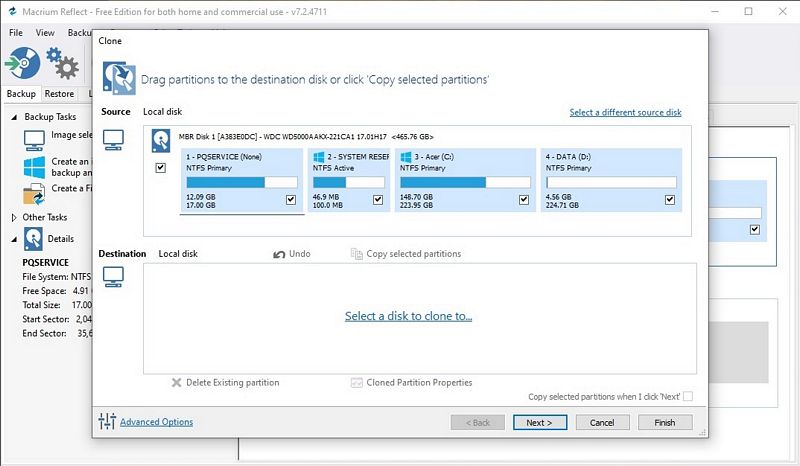Open the View menu
Viewport: 800px width, 466px height.
pyautogui.click(x=45, y=33)
